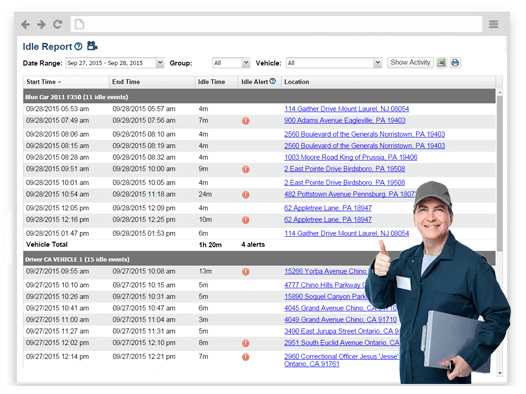Image resolution: width=526 pixels, height=394 pixels.
Task: Open 2560 Boulevard of the Generals link at 08:06
Action: [364, 134]
